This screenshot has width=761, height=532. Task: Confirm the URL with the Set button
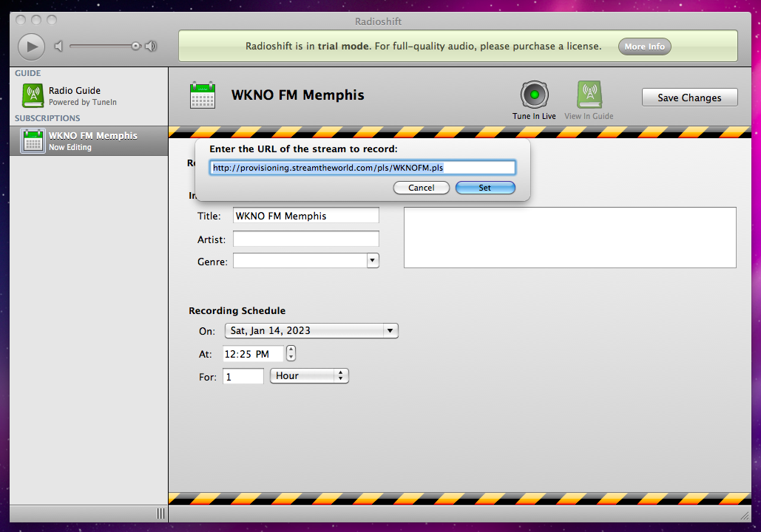tap(485, 188)
